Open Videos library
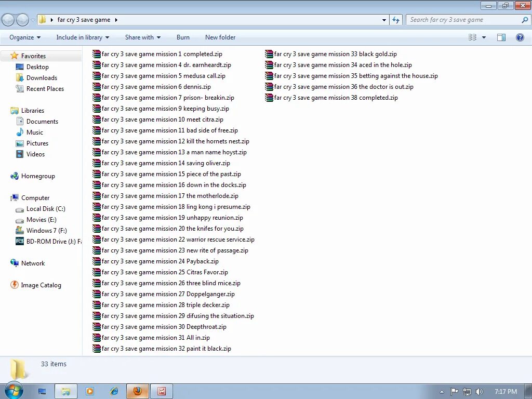 (35, 154)
